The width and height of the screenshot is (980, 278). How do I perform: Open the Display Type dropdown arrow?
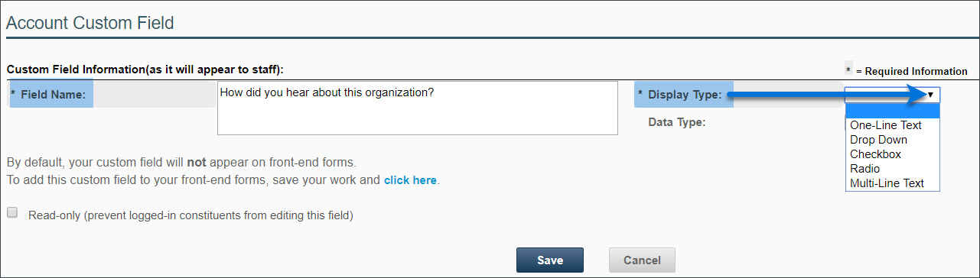pyautogui.click(x=930, y=95)
